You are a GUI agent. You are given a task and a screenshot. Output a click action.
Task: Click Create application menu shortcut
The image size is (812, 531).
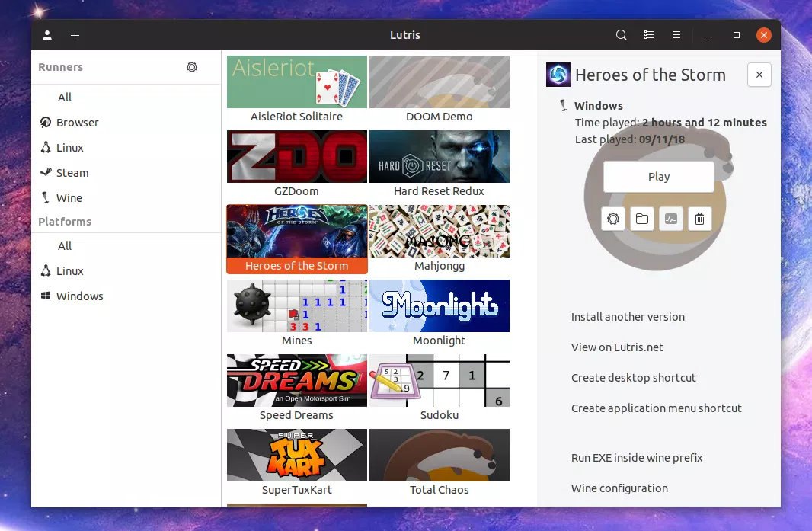click(656, 408)
